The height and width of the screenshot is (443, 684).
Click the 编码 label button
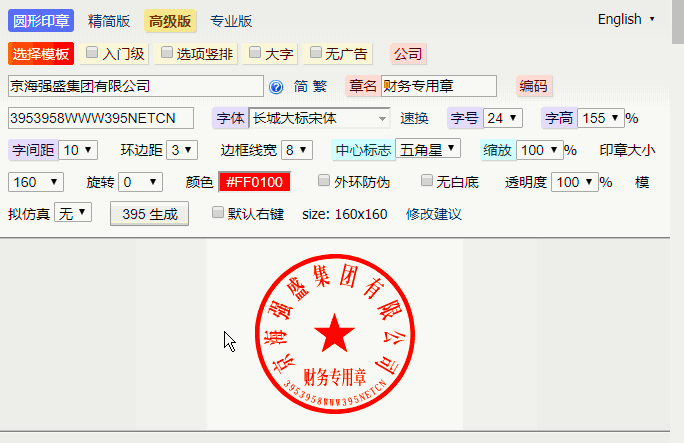(534, 86)
